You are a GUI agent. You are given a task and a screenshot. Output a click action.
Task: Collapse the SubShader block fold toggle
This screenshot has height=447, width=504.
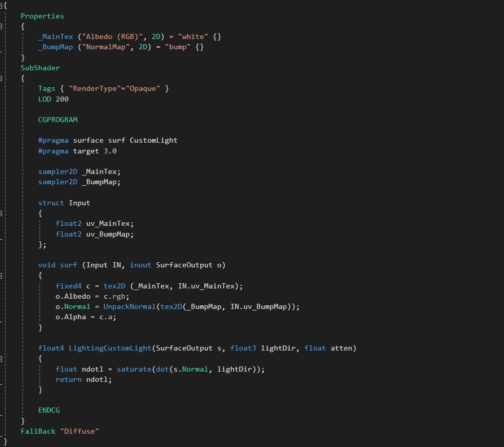(x=1, y=79)
